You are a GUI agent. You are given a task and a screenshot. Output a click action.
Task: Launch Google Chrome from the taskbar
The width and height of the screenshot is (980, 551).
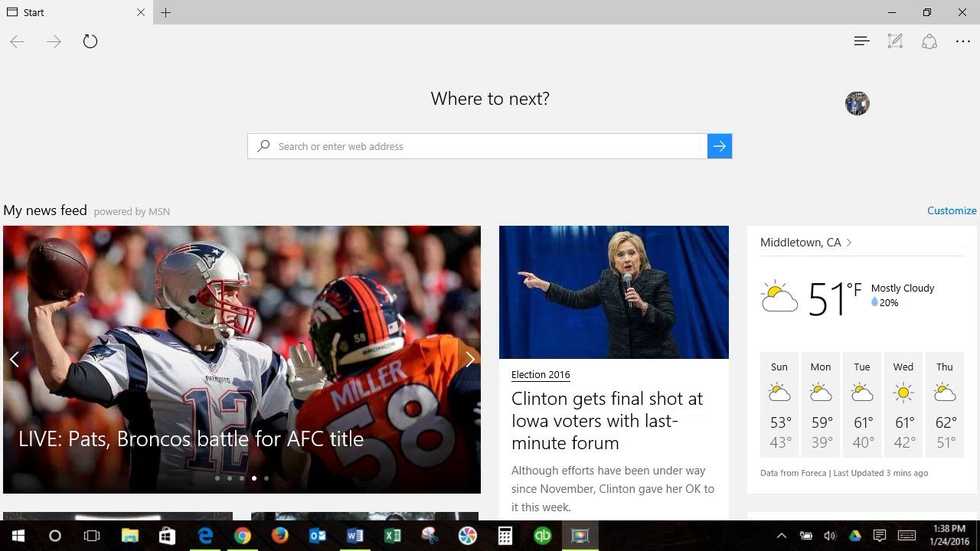242,536
